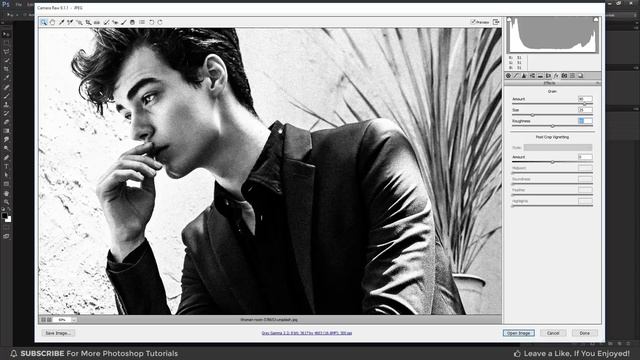
Task: Open the Effects (fx) panel tab
Action: pyautogui.click(x=556, y=76)
